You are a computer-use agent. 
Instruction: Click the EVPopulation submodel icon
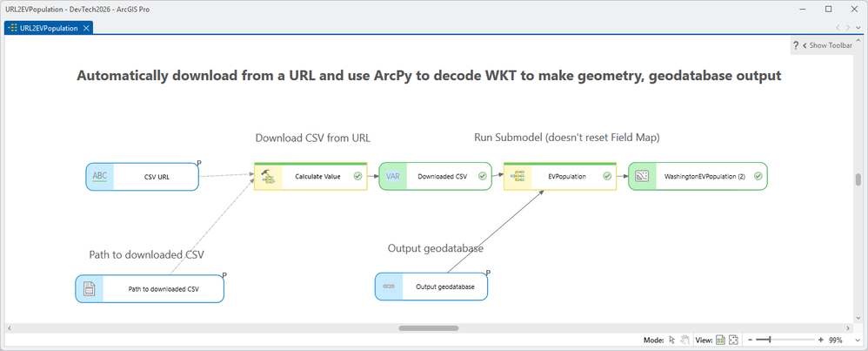(x=517, y=176)
